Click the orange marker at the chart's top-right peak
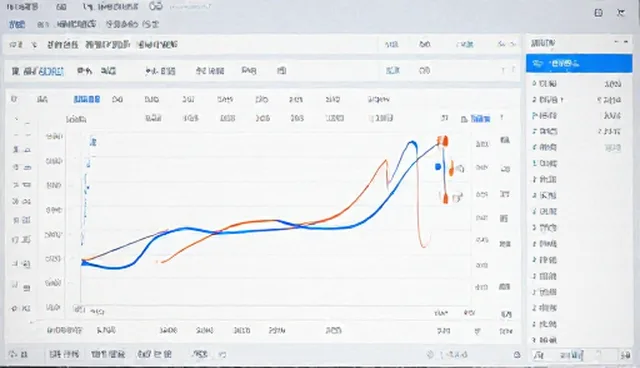Image resolution: width=640 pixels, height=368 pixels. (443, 141)
